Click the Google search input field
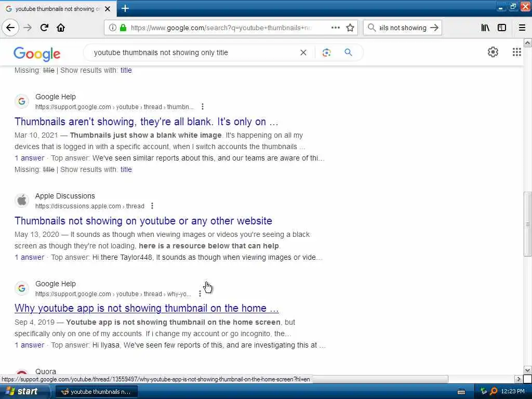This screenshot has width=532, height=399. [193, 52]
